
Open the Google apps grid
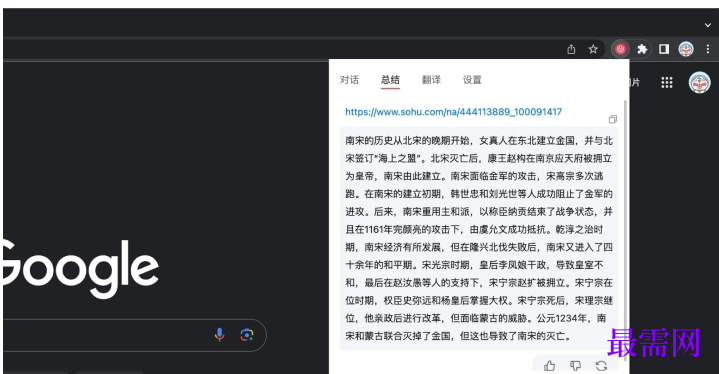click(667, 82)
